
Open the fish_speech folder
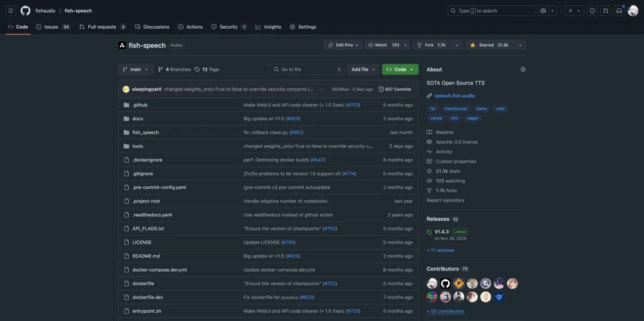[x=145, y=132]
